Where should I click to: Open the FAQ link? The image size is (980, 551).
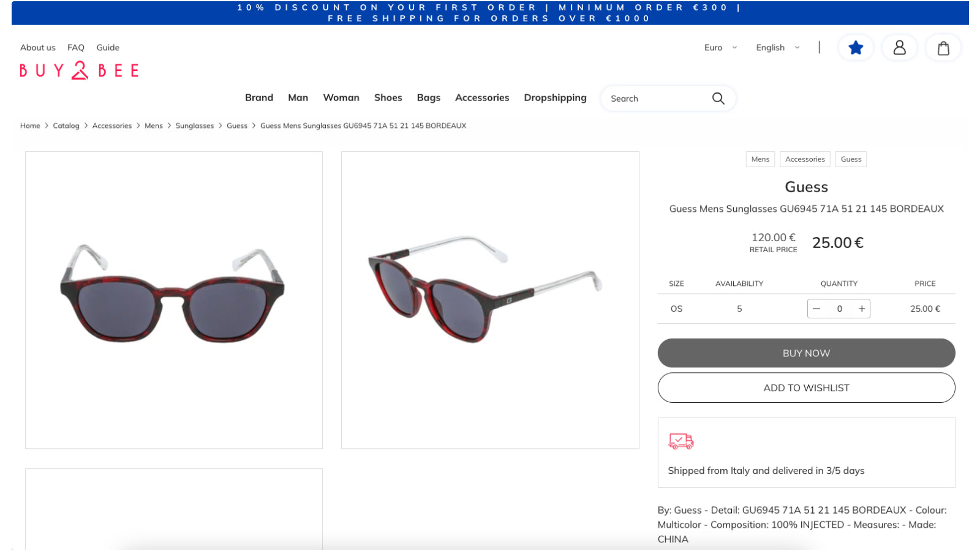pyautogui.click(x=76, y=48)
